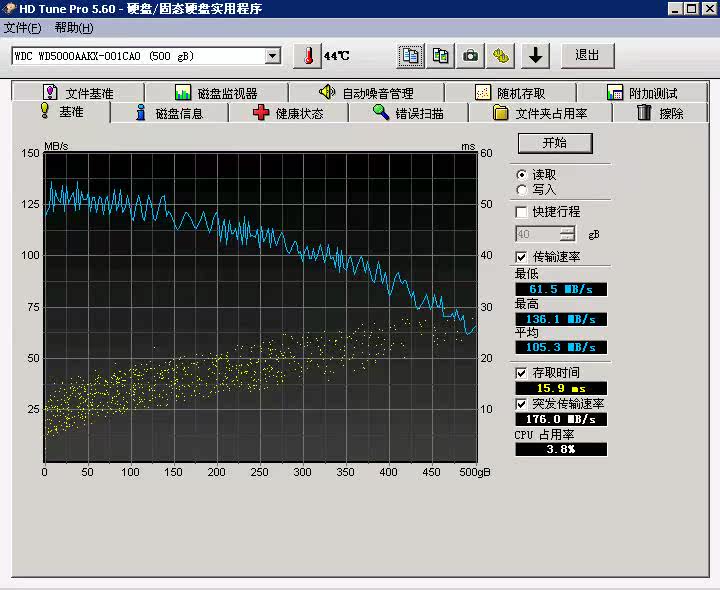Screen dimensions: 720x590
Task: Click the down arrow minimize-to-tray icon
Action: tap(536, 56)
